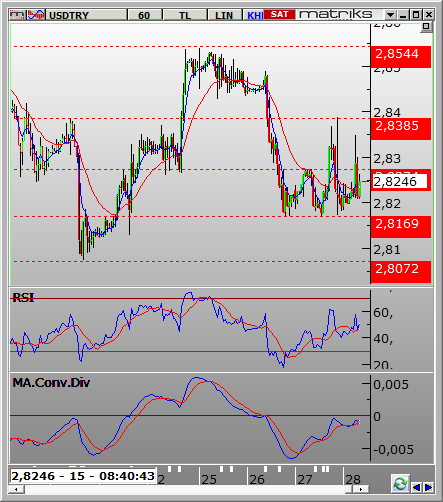Click the horizontal scrollbar thumb
This screenshot has height=502, width=443.
pos(349,489)
